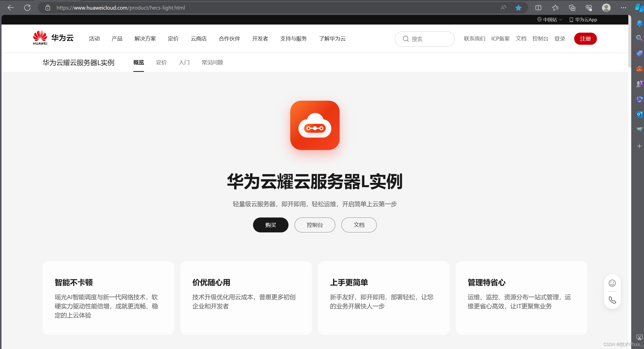Open the 云商店 navigation menu
This screenshot has height=349, width=644.
tap(199, 38)
